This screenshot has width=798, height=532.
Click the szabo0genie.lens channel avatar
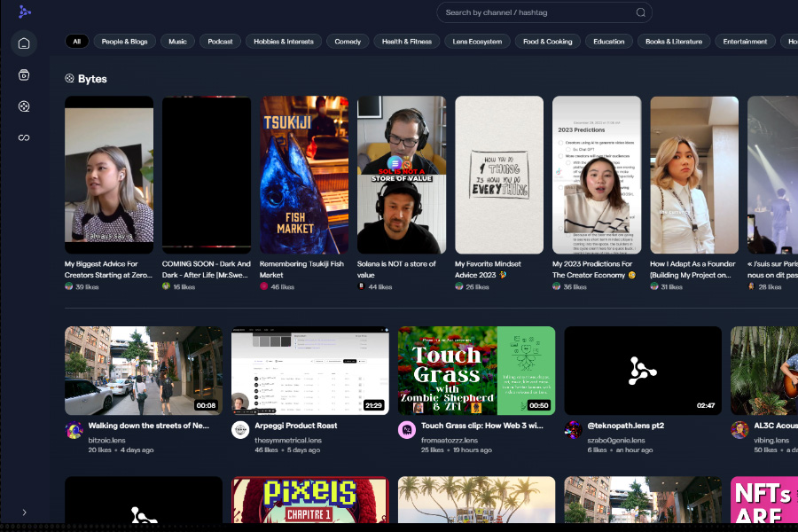573,430
